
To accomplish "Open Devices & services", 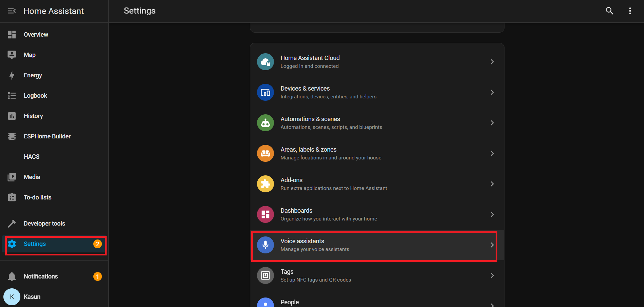I will coord(377,92).
